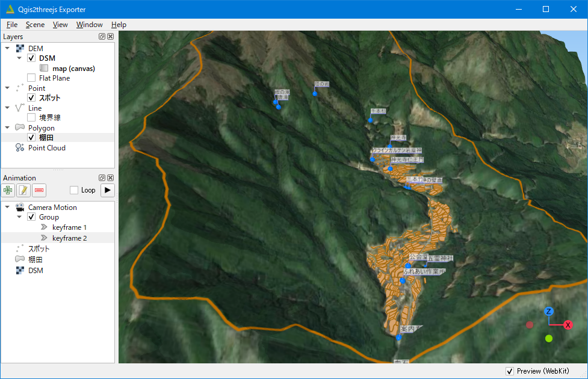
Task: Toggle the map (canvas) material checkbox
Action: [x=44, y=68]
